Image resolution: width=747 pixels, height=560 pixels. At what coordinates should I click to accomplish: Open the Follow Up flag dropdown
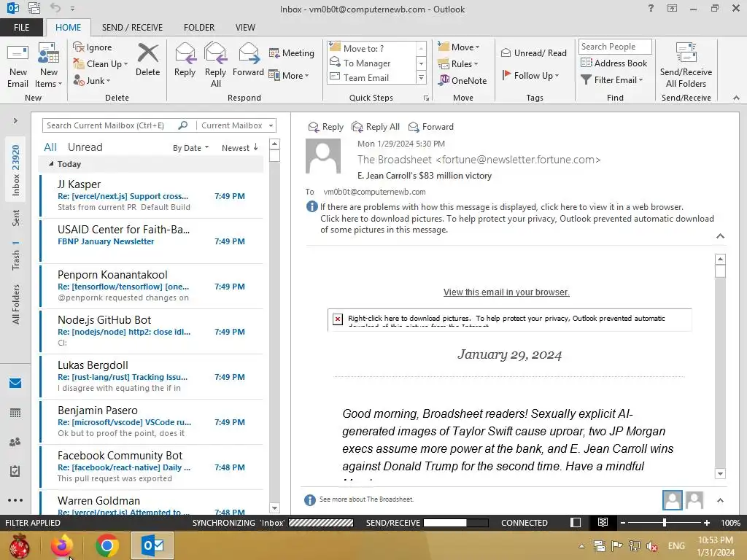coord(531,75)
